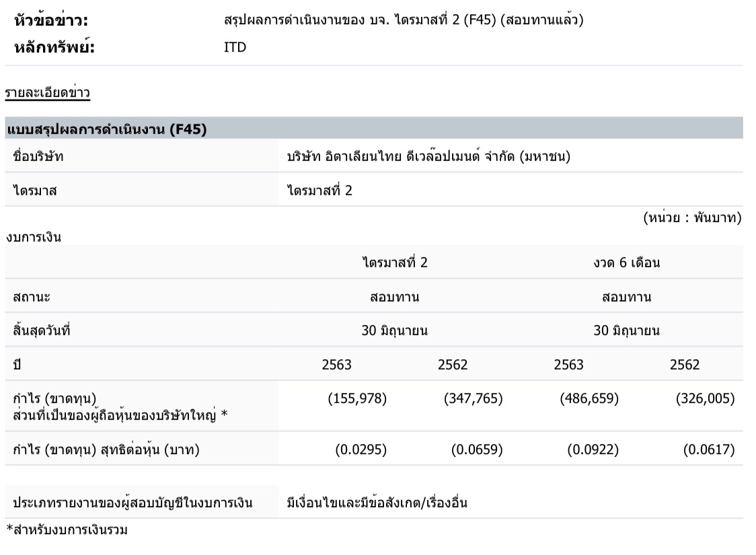The image size is (756, 555).
Task: Click the งบการเงิน label
Action: pos(34,236)
